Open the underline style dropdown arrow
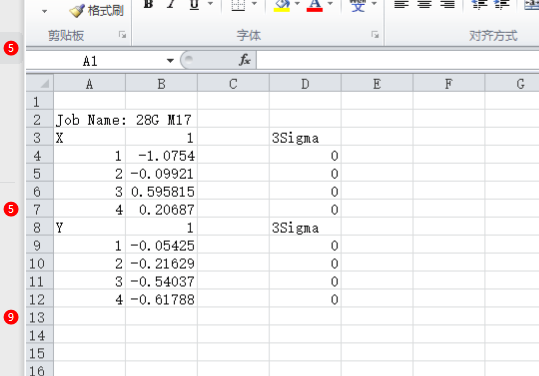539x376 pixels. click(x=210, y=4)
